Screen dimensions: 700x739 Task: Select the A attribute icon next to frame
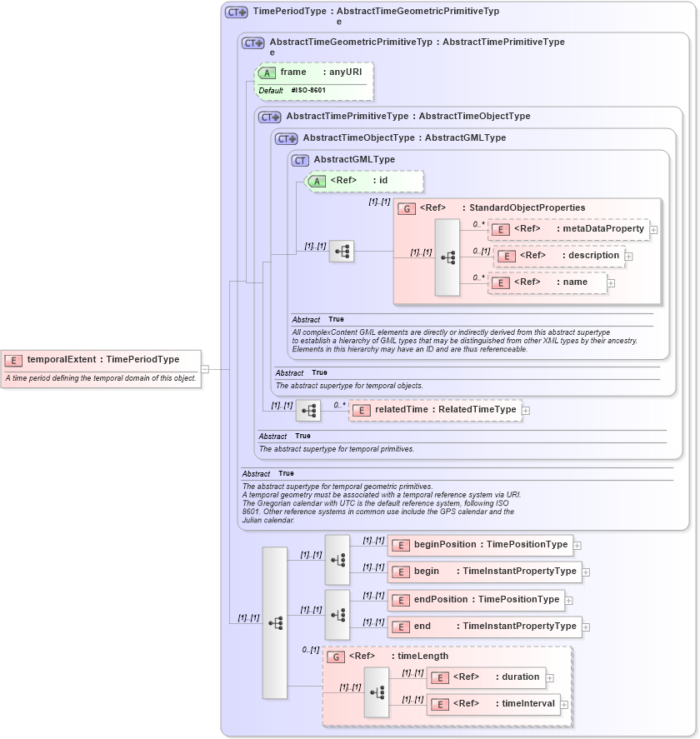click(x=266, y=72)
